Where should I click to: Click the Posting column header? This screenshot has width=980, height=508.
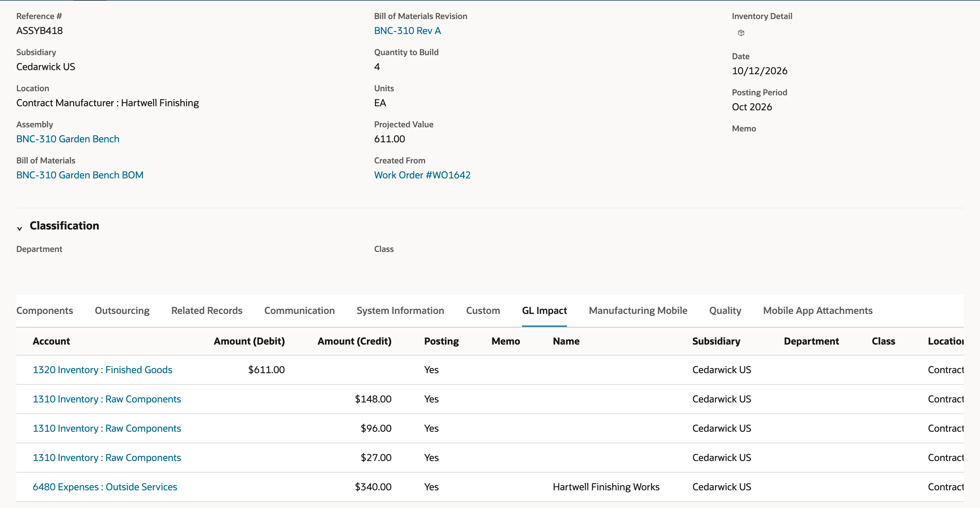click(x=441, y=341)
